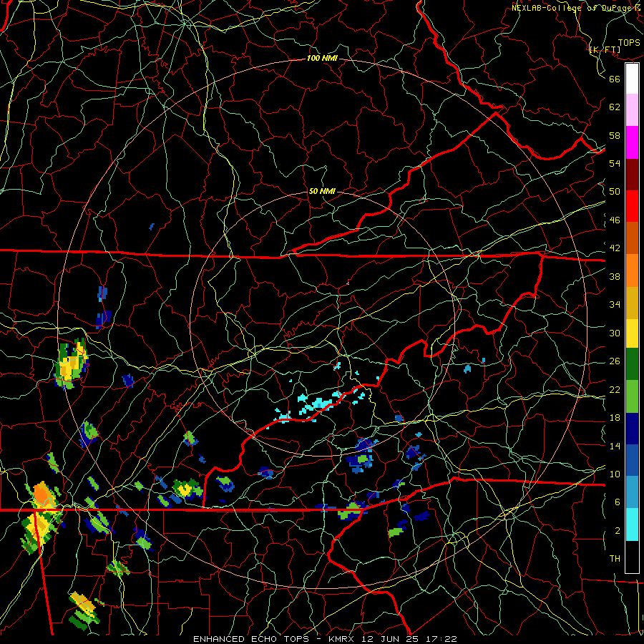Select the light blue legend swatch

pyautogui.click(x=632, y=492)
